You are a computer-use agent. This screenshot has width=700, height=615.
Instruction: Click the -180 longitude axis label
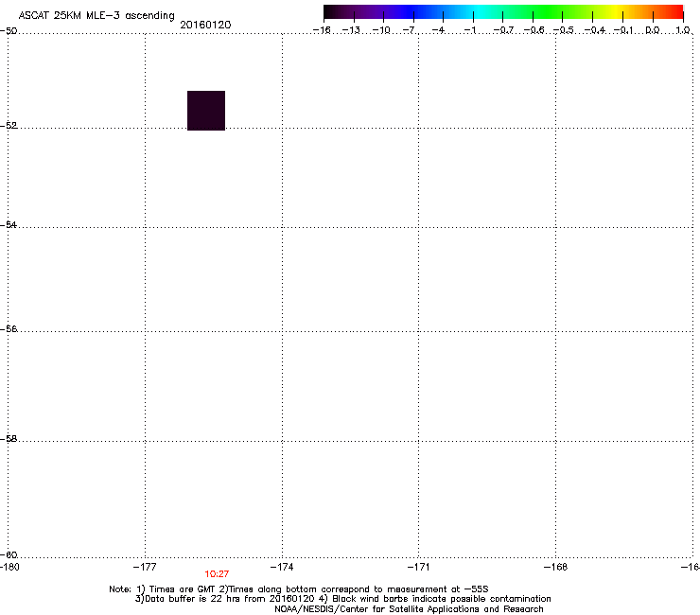[x=9, y=567]
